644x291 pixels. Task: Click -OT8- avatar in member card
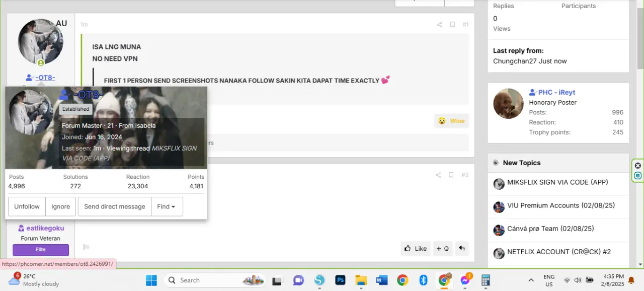(x=31, y=112)
